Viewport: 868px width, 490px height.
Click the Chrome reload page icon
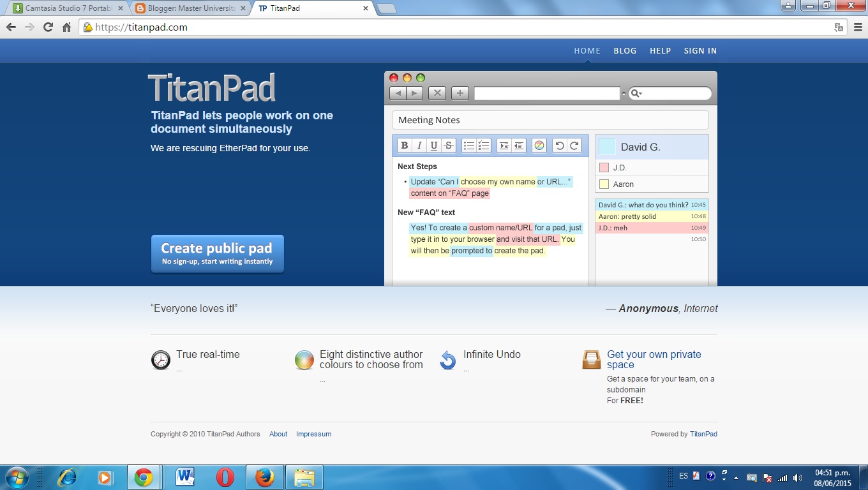click(x=48, y=27)
